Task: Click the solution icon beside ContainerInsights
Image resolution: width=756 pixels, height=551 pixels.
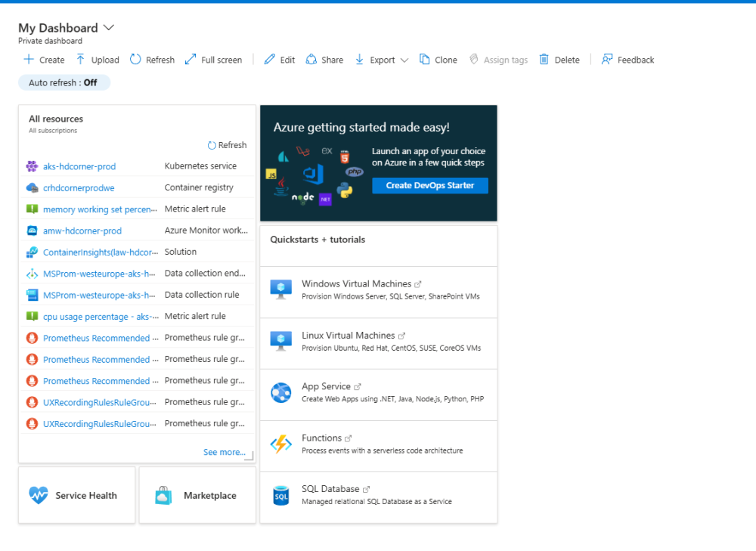Action: (32, 252)
